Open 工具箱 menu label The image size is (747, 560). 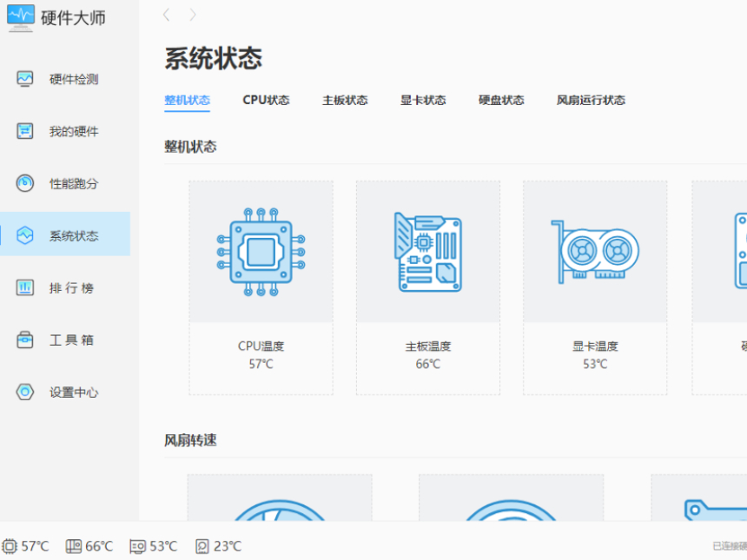71,340
